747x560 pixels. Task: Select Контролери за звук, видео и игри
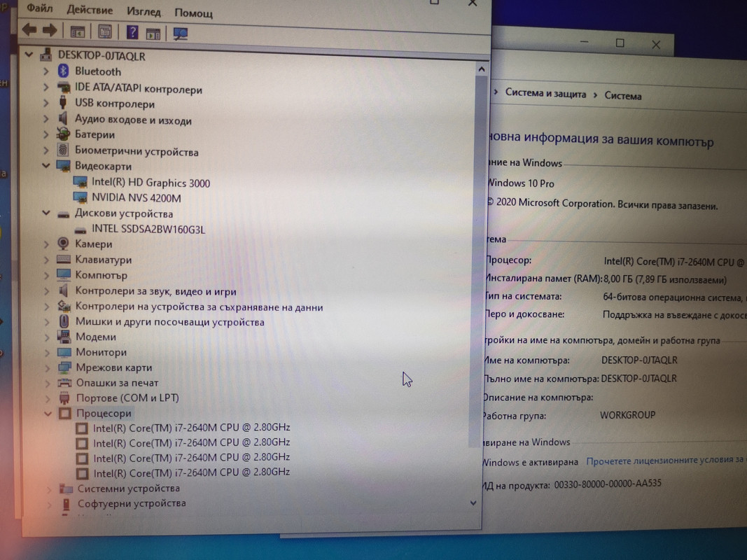[x=156, y=291]
